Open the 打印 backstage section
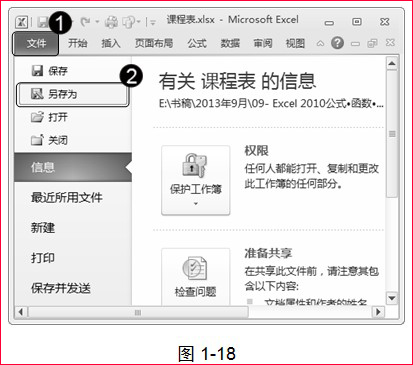The width and height of the screenshot is (413, 365). pyautogui.click(x=43, y=258)
